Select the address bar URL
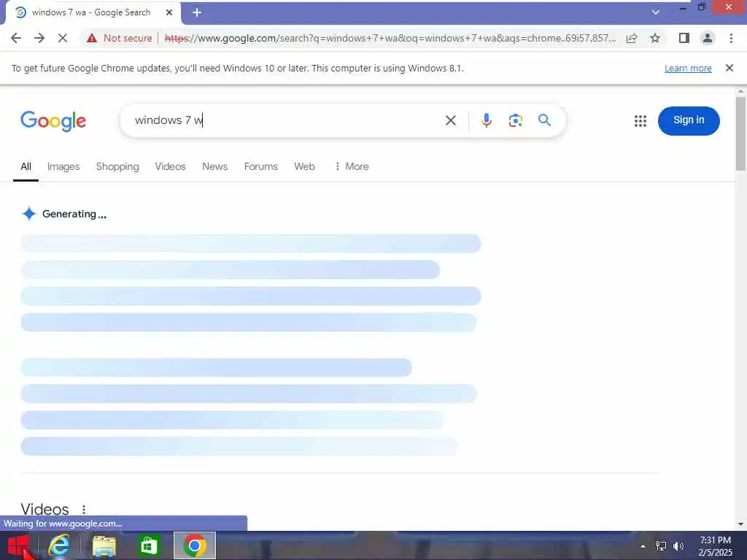 [x=390, y=38]
